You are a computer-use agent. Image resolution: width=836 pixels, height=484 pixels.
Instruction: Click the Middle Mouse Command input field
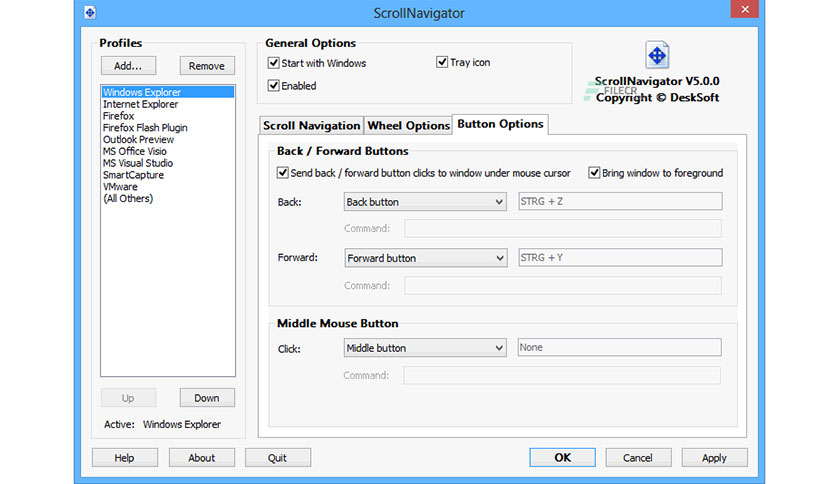[562, 375]
